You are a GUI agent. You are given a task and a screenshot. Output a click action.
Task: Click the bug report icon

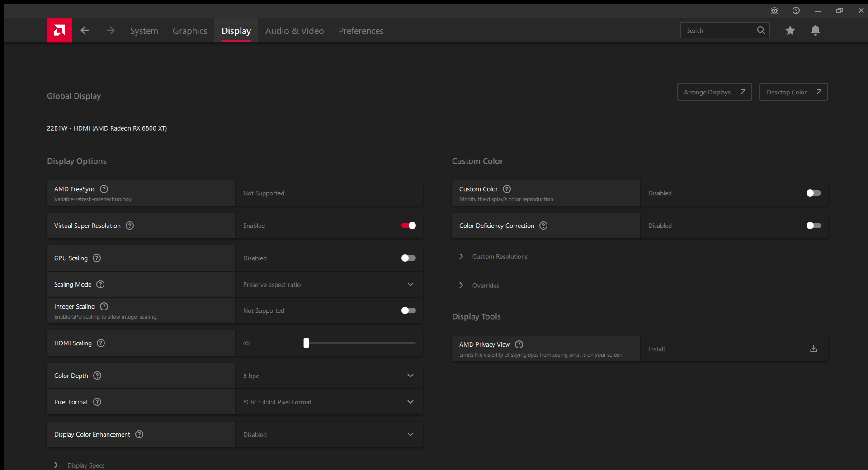pos(774,10)
